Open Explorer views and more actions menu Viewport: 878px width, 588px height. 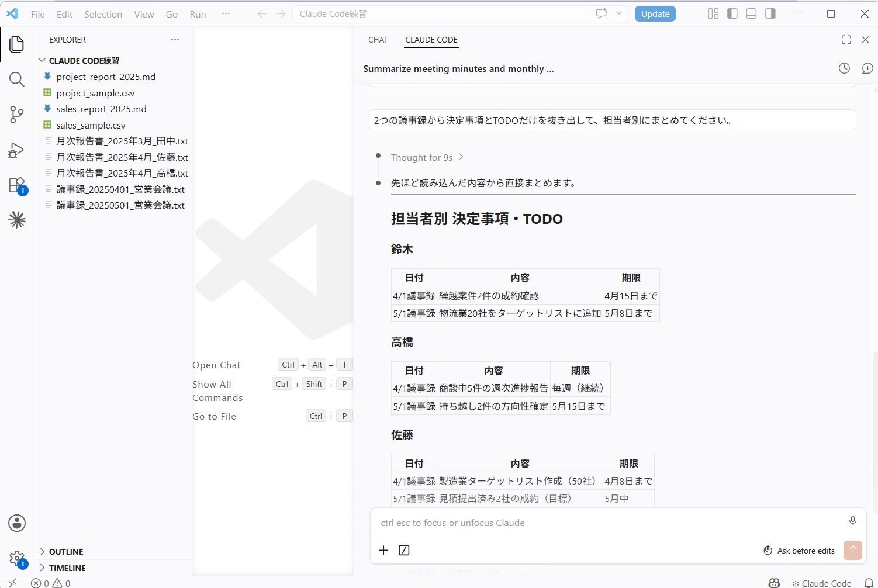175,40
